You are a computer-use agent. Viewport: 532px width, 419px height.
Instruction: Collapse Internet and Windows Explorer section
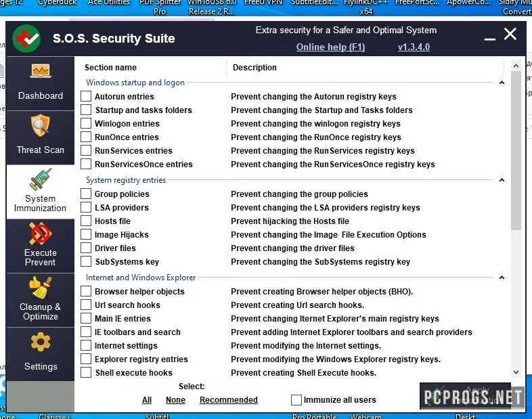(502, 277)
